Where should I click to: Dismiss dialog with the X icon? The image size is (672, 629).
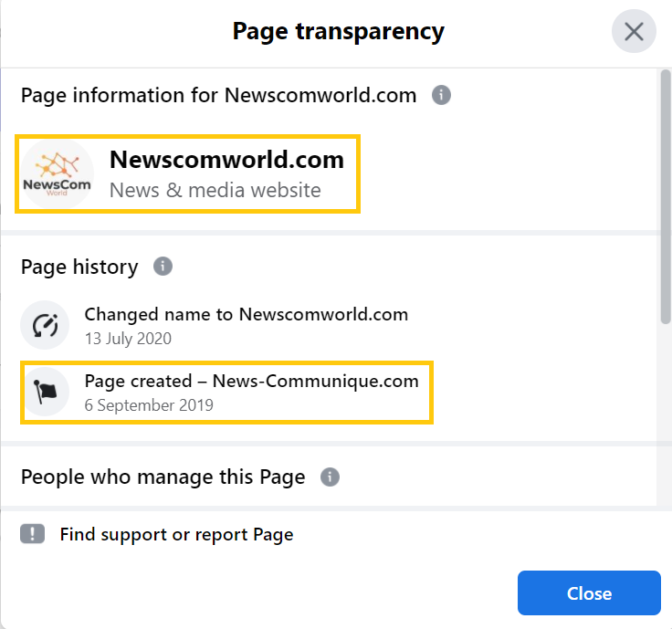tap(634, 31)
